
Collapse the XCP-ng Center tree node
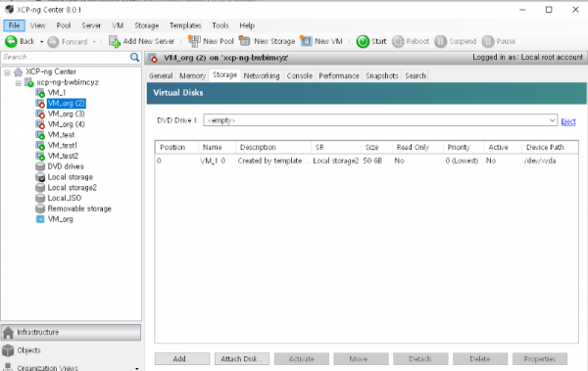(7, 72)
